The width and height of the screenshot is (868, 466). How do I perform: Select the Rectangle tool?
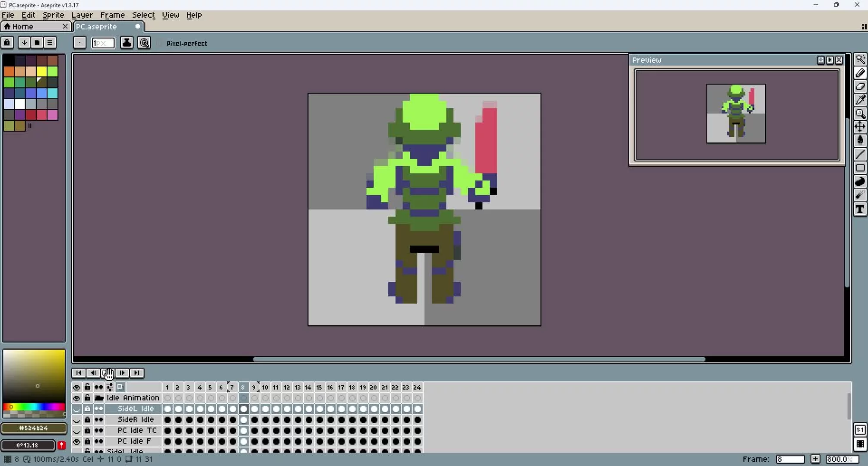[860, 168]
